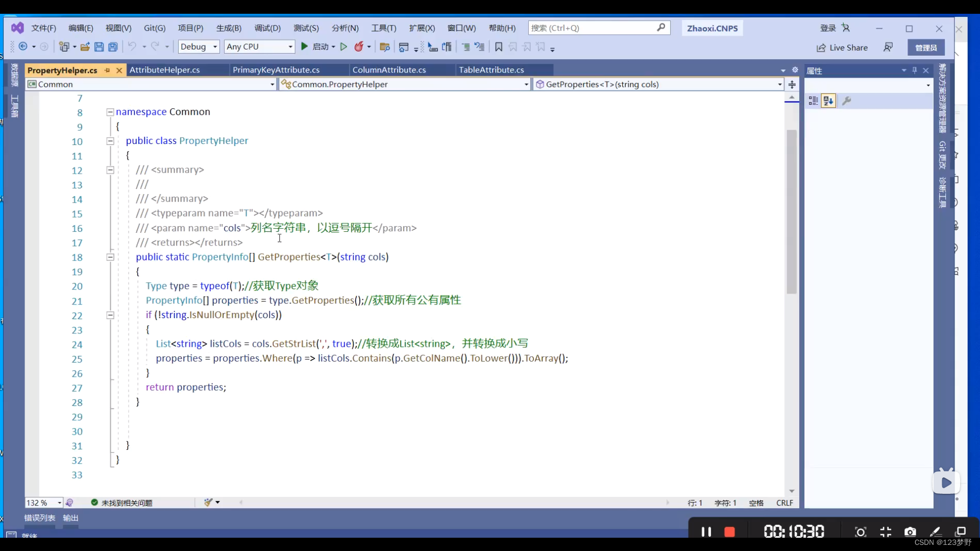
Task: Open Find in Files folder-search icon
Action: tap(385, 47)
